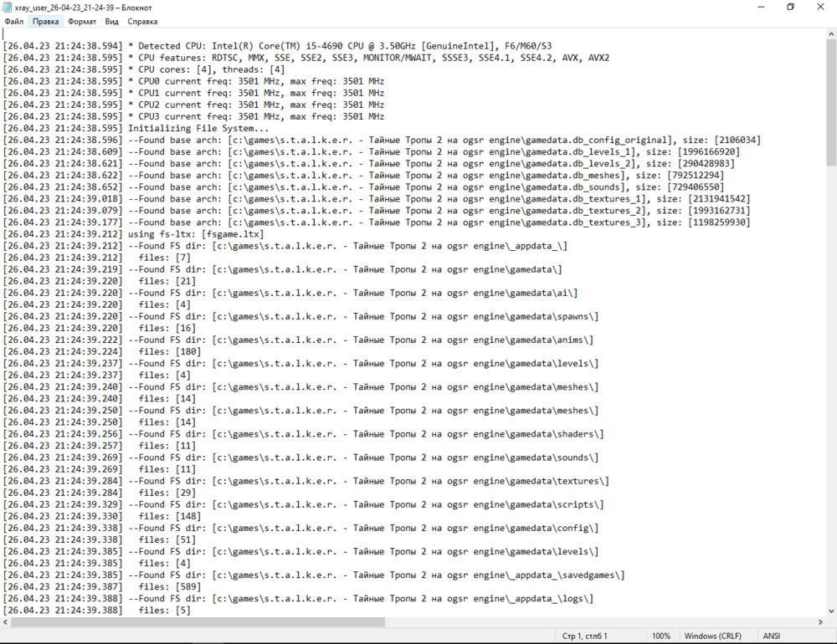Click the gamedata\scripts\ directory line

click(x=304, y=504)
